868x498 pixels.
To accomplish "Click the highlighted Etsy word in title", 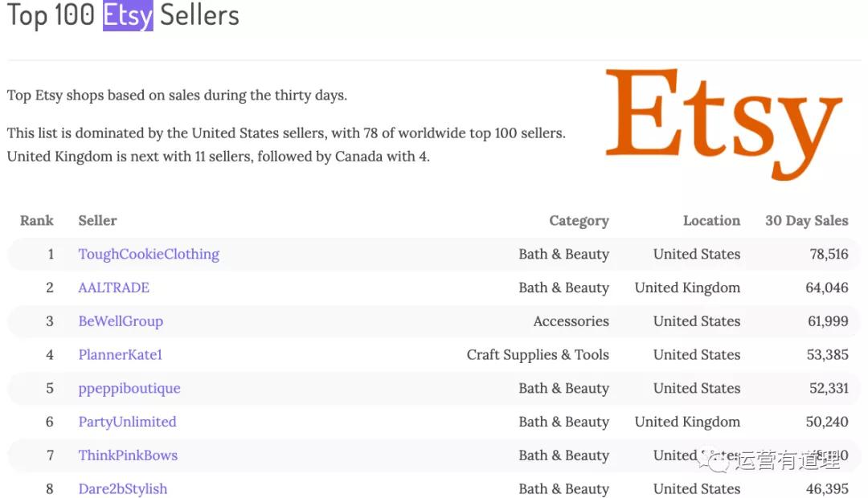I will tap(128, 15).
